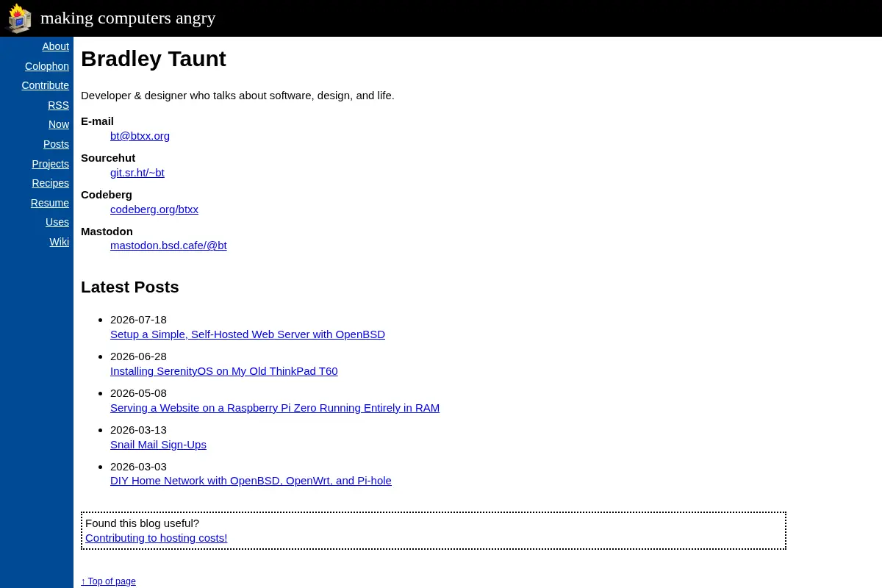The width and height of the screenshot is (882, 588).
Task: Open 'Setup a Simple, Self-Hosted Web Server' post
Action: coord(248,334)
